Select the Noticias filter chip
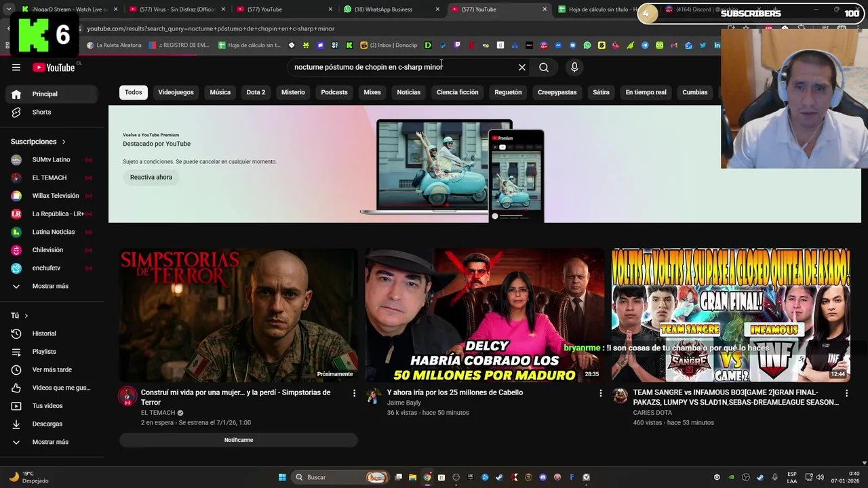The height and width of the screenshot is (488, 868). point(409,92)
